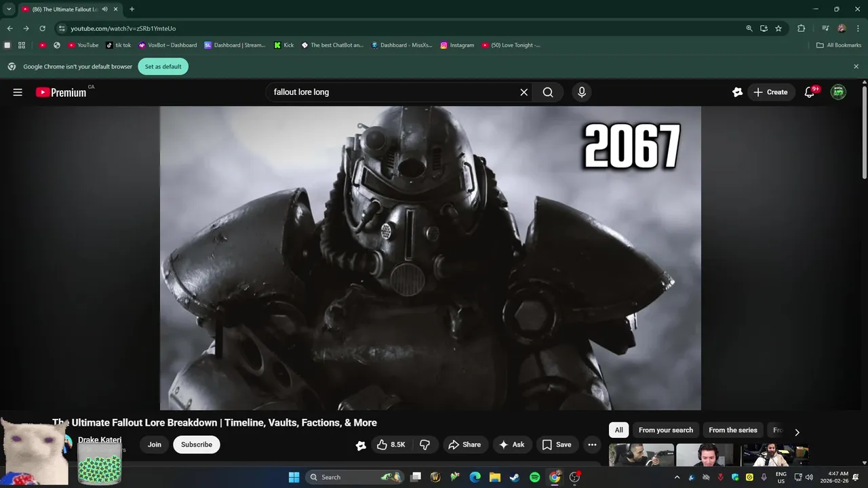The height and width of the screenshot is (488, 868).
Task: Go forward with browser forward arrow
Action: (x=26, y=28)
